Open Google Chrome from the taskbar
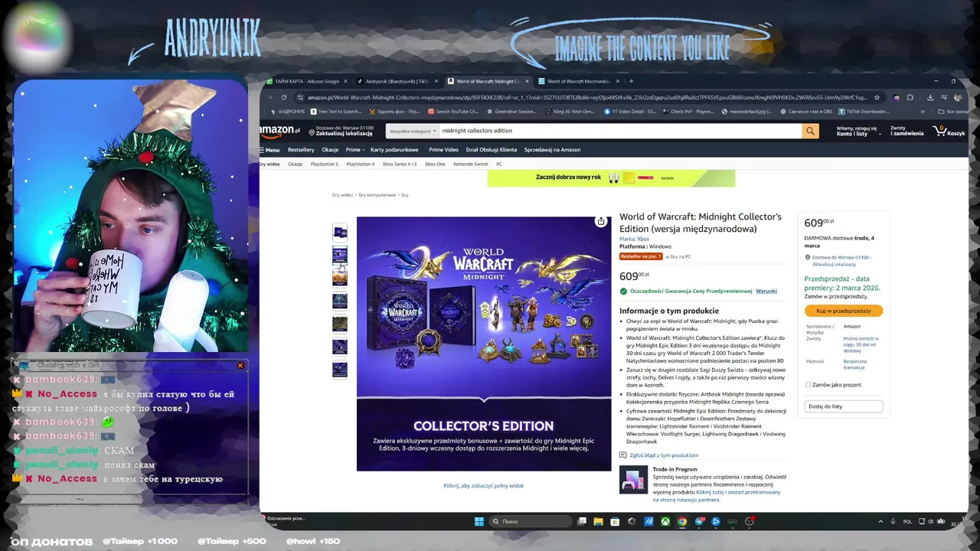The height and width of the screenshot is (551, 980). (682, 522)
